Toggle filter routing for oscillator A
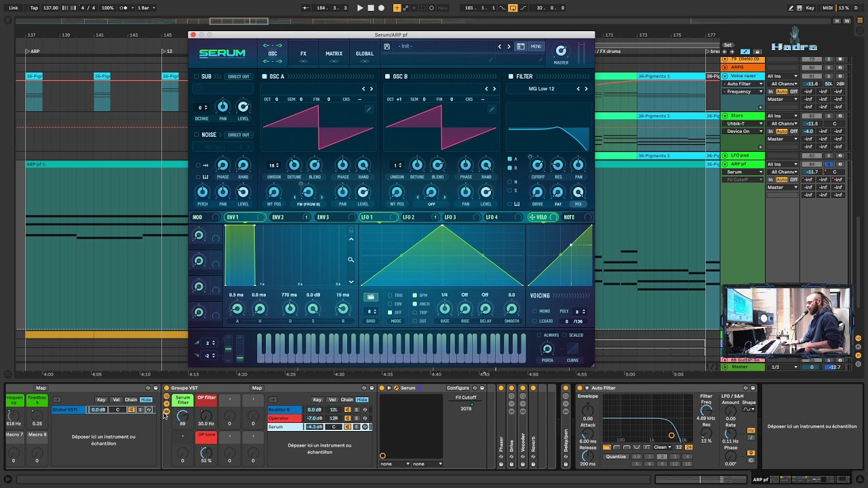Screen dimensions: 868x488 pyautogui.click(x=510, y=159)
